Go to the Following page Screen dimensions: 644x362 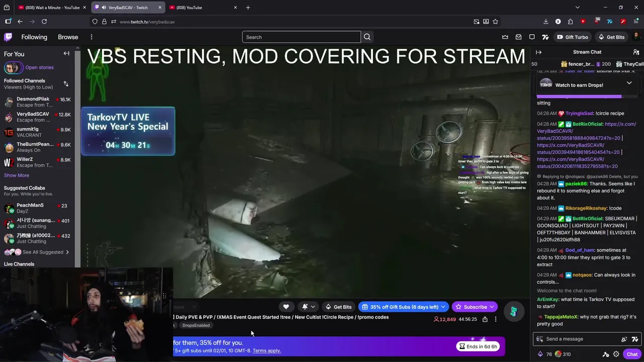[x=34, y=37]
